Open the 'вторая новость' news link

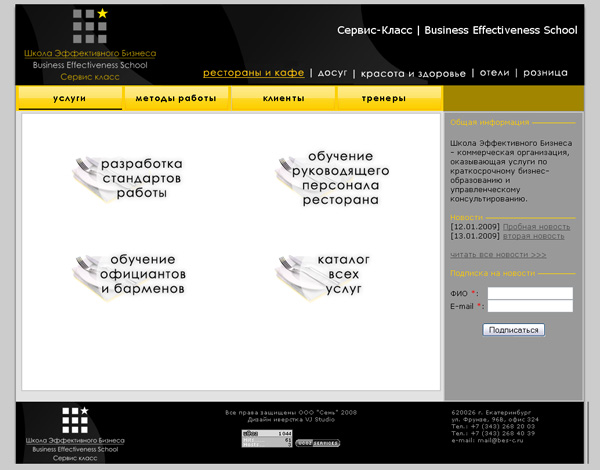pos(533,236)
